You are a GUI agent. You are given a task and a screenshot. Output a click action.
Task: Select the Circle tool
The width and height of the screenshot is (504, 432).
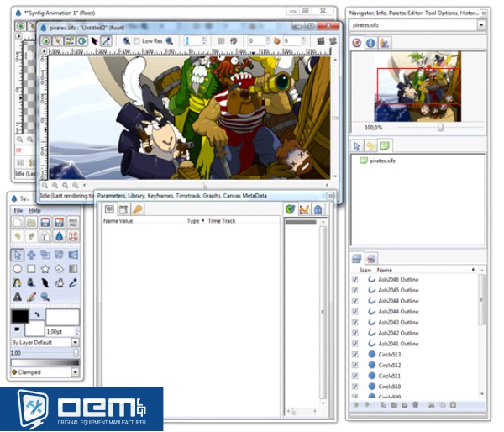[18, 269]
